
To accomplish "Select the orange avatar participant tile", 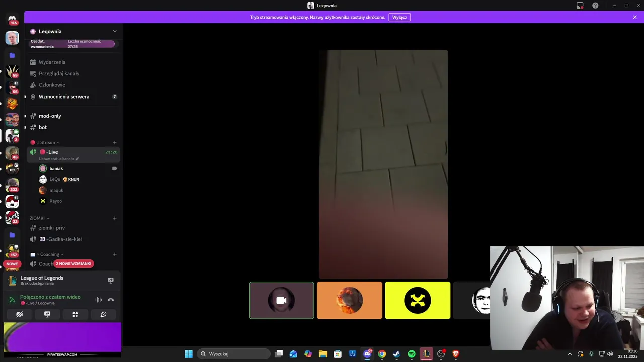I will tap(350, 300).
